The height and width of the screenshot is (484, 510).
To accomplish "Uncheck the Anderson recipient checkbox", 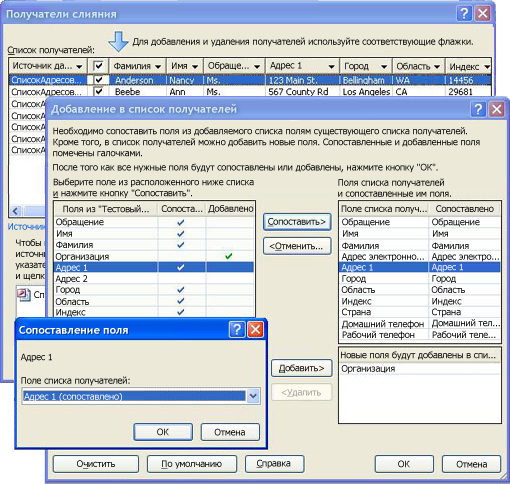I will point(99,80).
